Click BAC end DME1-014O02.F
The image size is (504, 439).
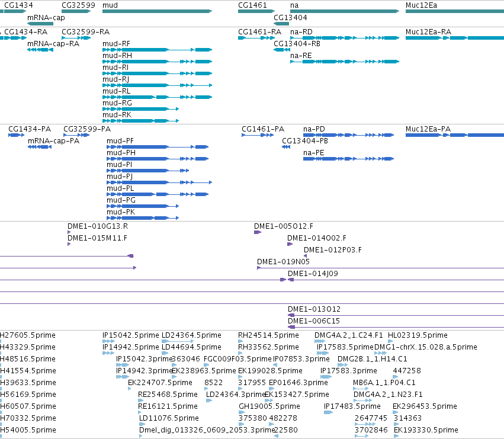coord(290,244)
